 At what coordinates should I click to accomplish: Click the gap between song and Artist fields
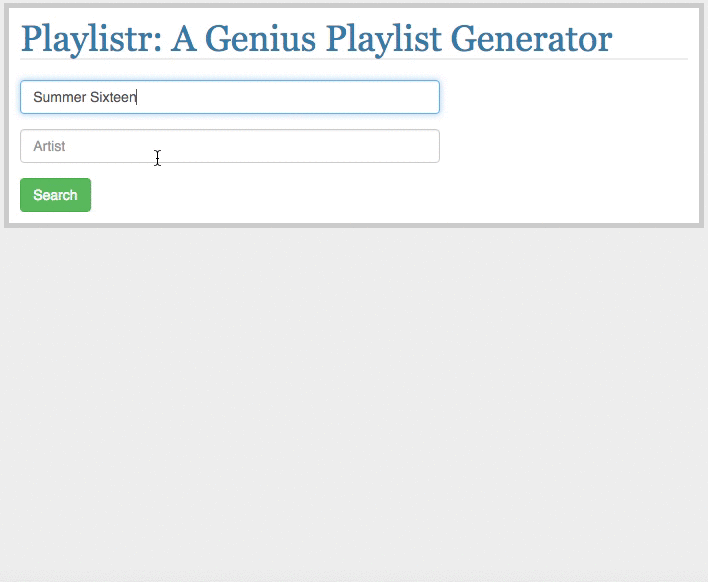pos(230,121)
